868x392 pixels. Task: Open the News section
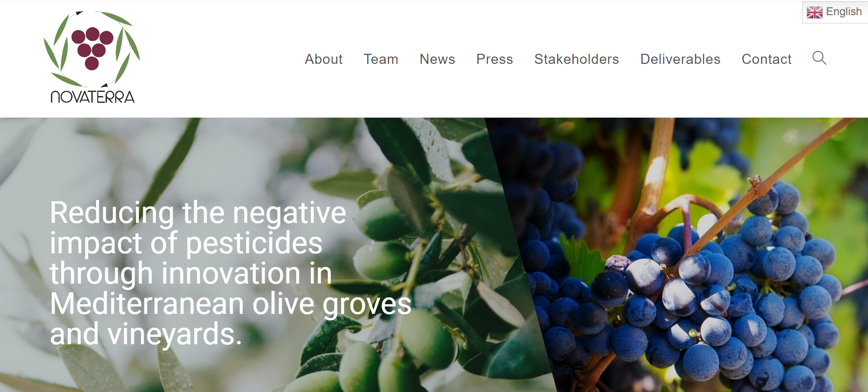(x=437, y=59)
